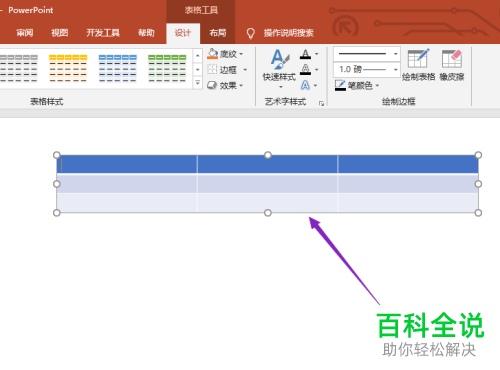Apply the gray table style thumbnail
This screenshot has height=370, width=500.
point(19,68)
